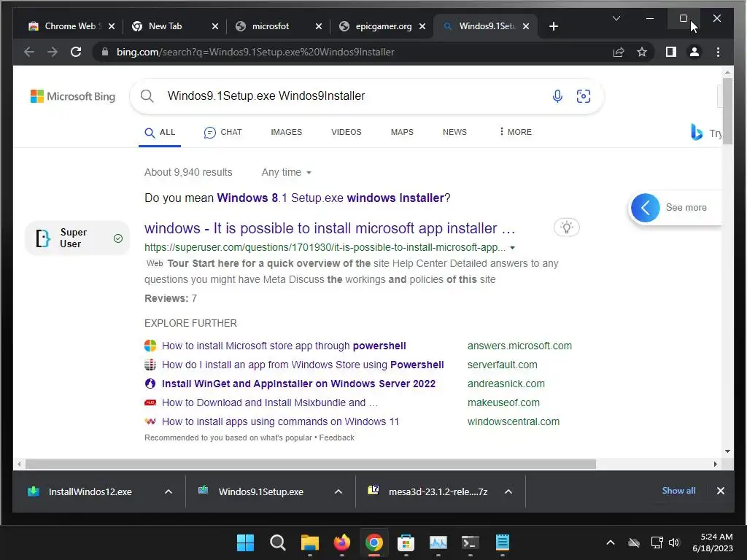Open Install WinGet and AppInstaller link
Image resolution: width=747 pixels, height=560 pixels.
[298, 384]
